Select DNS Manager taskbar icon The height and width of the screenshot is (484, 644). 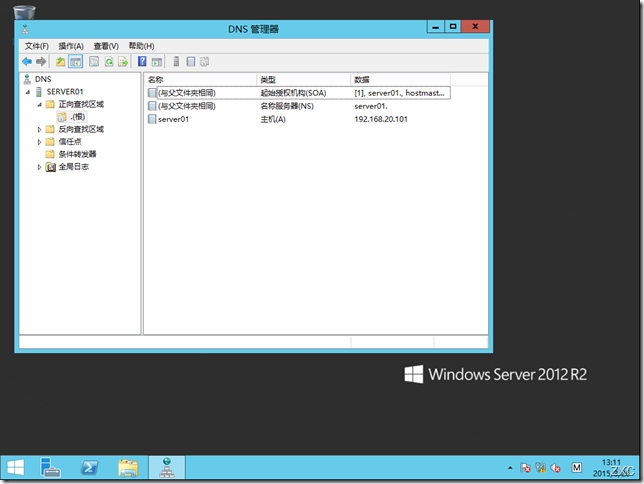[x=167, y=468]
